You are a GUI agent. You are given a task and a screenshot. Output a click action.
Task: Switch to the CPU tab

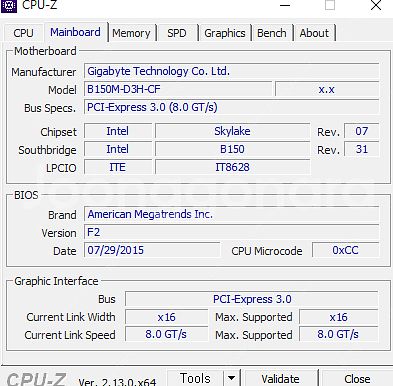coord(23,33)
